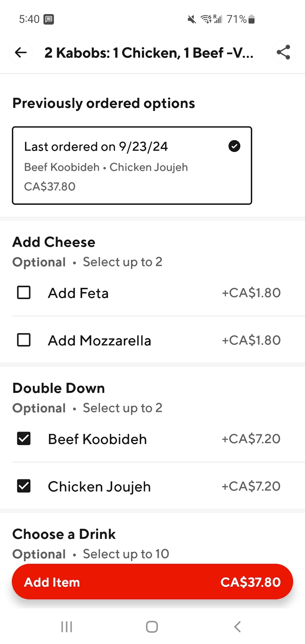Tap the Android navigation back chevron
Viewport: 305px width, 644px height.
pyautogui.click(x=237, y=627)
